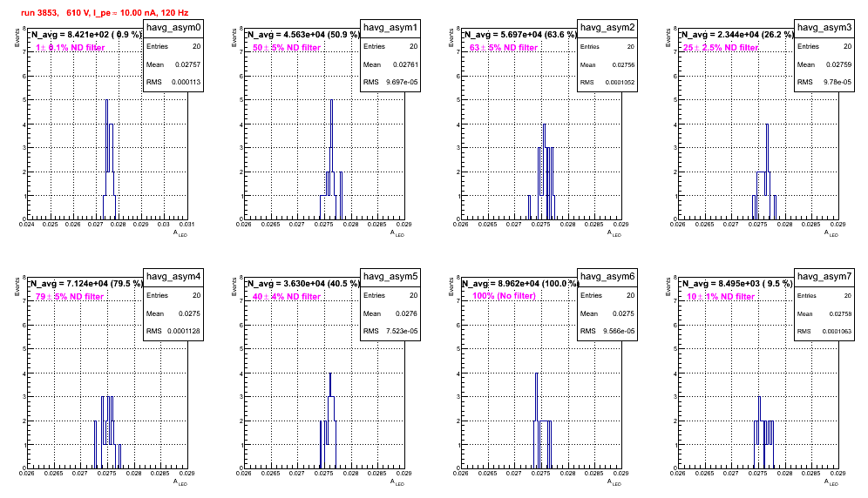868x498 pixels.
Task: Select the RMS value 0.000113
Action: point(186,82)
